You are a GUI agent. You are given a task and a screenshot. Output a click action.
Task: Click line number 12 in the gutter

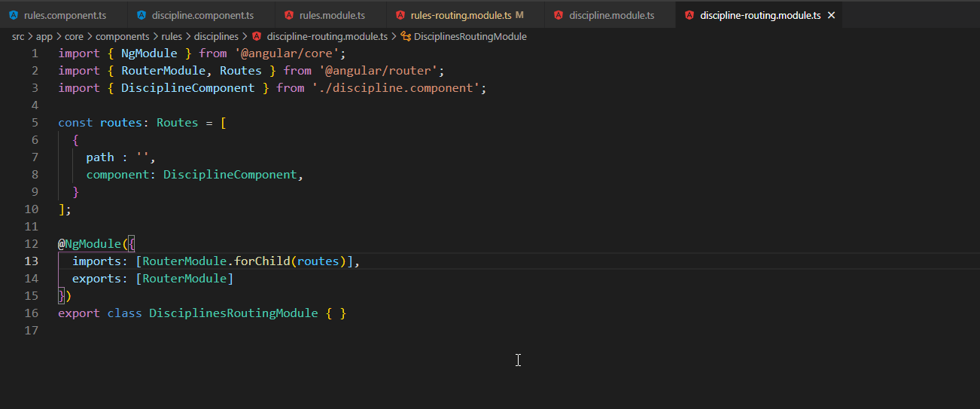point(32,244)
